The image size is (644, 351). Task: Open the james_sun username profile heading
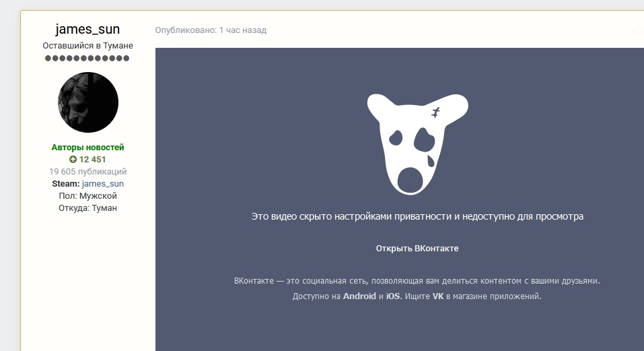click(87, 29)
